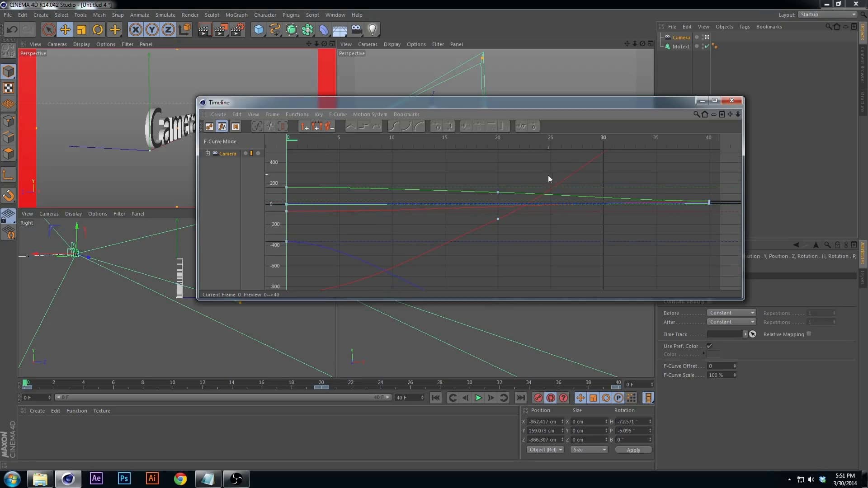Open After Effects from the taskbar
The image size is (868, 488).
click(96, 479)
